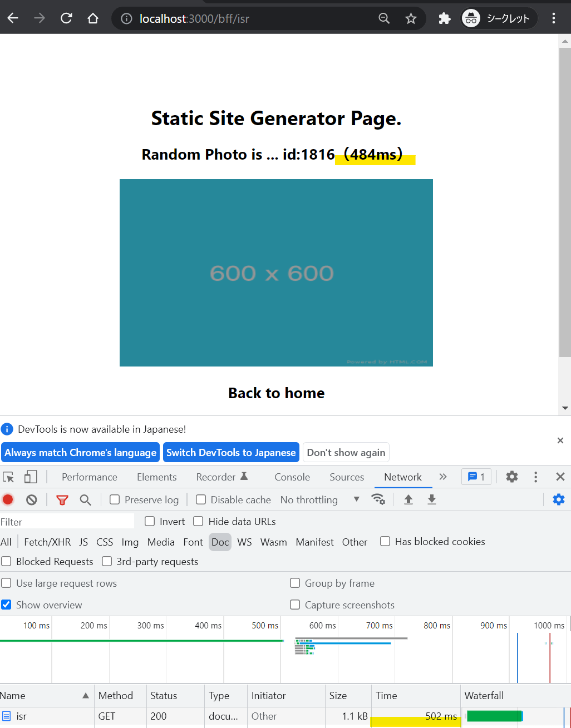
Task: Check Blocked Requests
Action: click(6, 561)
